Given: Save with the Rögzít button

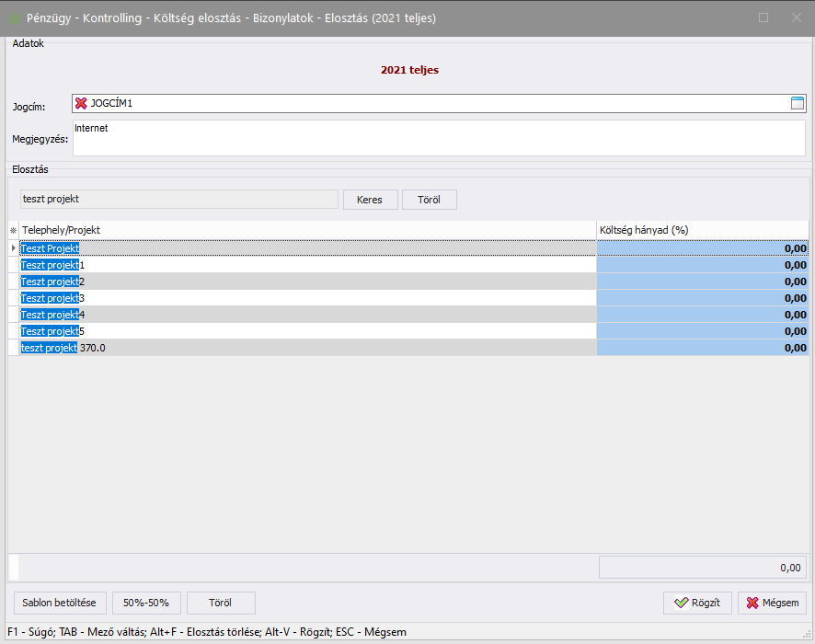Looking at the screenshot, I should coord(697,604).
